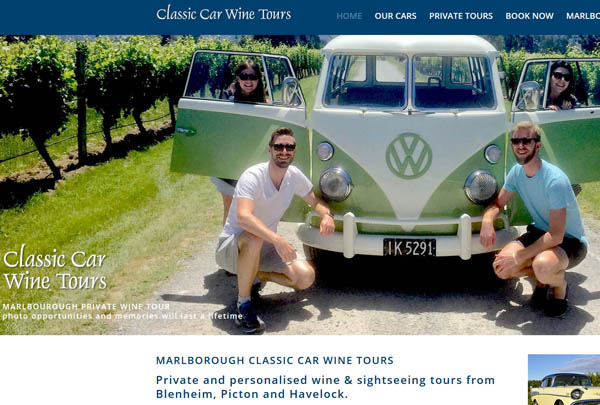The height and width of the screenshot is (405, 600).
Task: Click the man in the blue t-shirt
Action: 535,218
